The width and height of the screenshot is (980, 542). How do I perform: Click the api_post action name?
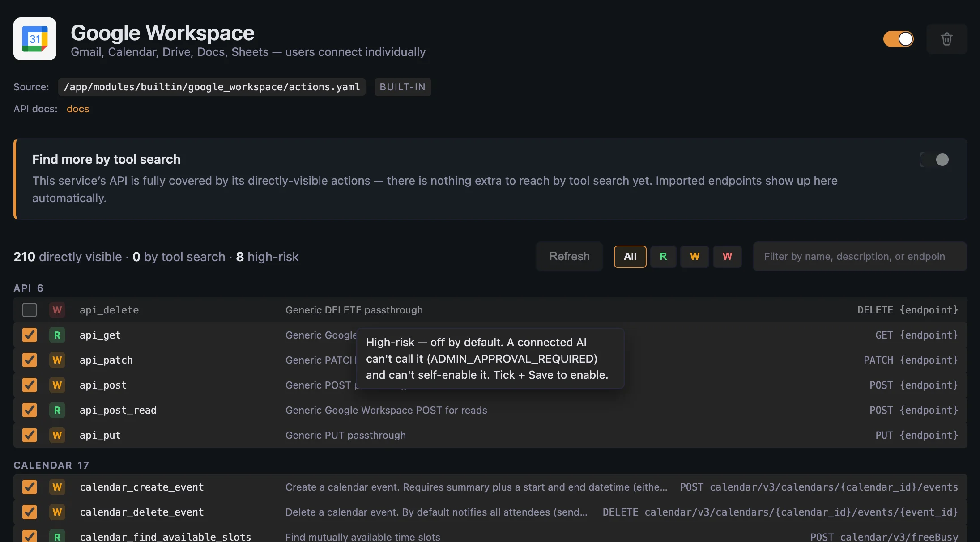103,385
